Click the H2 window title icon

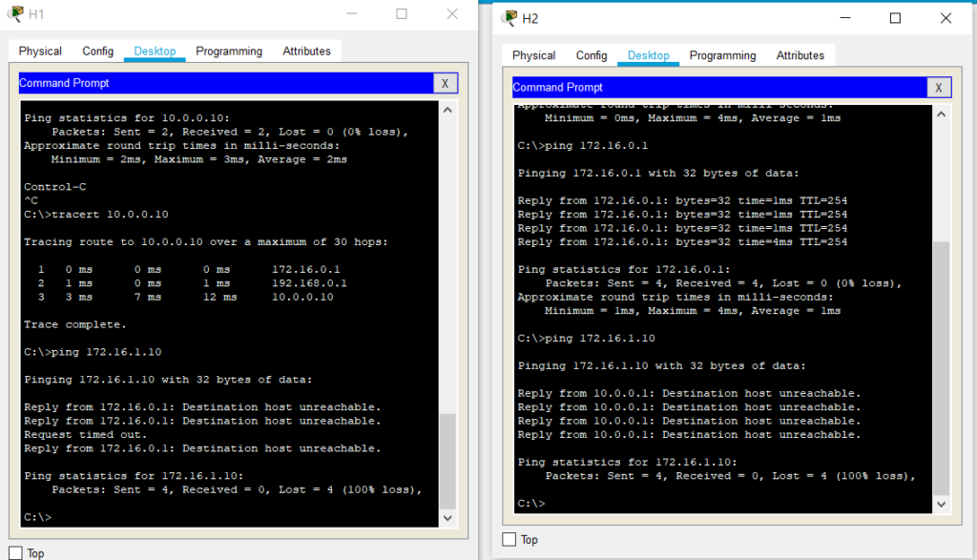pyautogui.click(x=509, y=18)
